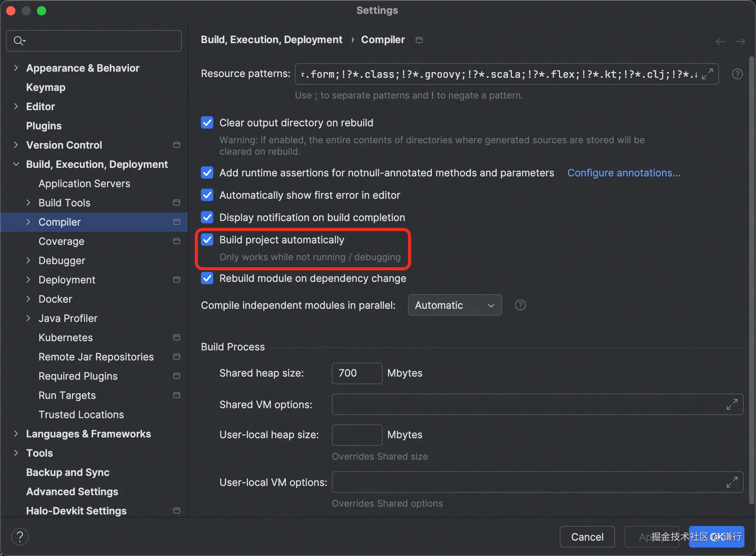Click project-level icon next to Compiler breadcrumb

(419, 40)
